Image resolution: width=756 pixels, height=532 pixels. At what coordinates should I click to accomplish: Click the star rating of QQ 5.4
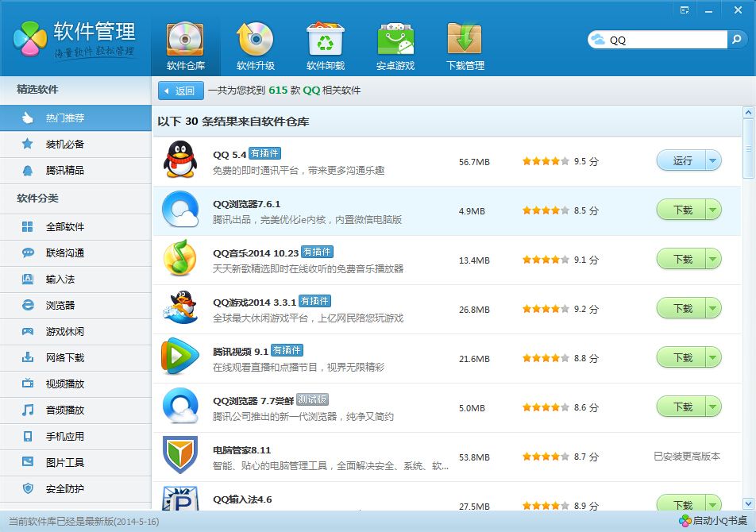tap(546, 161)
